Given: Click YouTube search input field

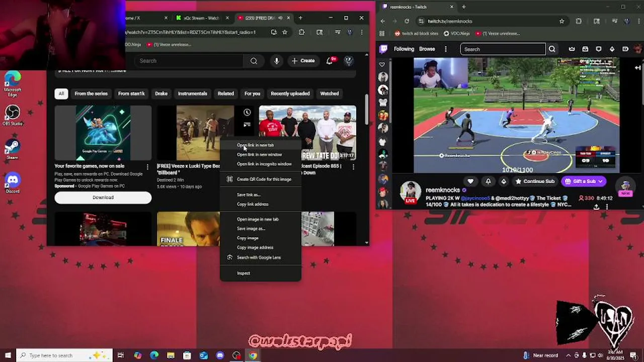Looking at the screenshot, I should pyautogui.click(x=189, y=61).
